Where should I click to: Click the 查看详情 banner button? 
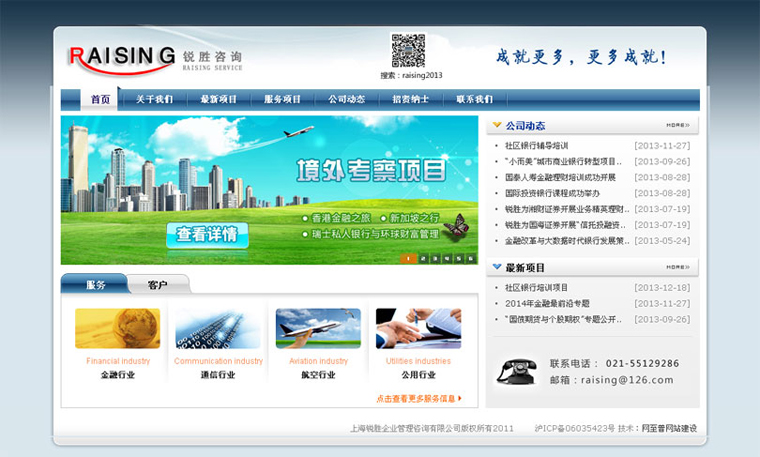tap(206, 234)
